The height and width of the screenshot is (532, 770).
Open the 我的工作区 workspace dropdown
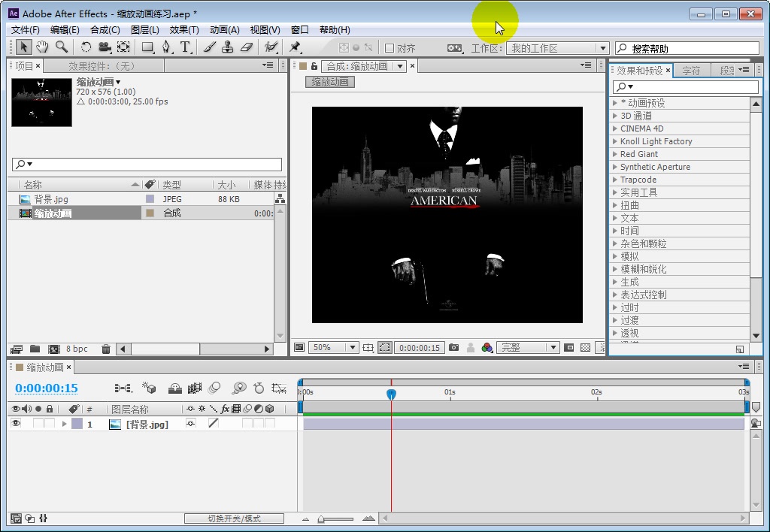(x=557, y=48)
